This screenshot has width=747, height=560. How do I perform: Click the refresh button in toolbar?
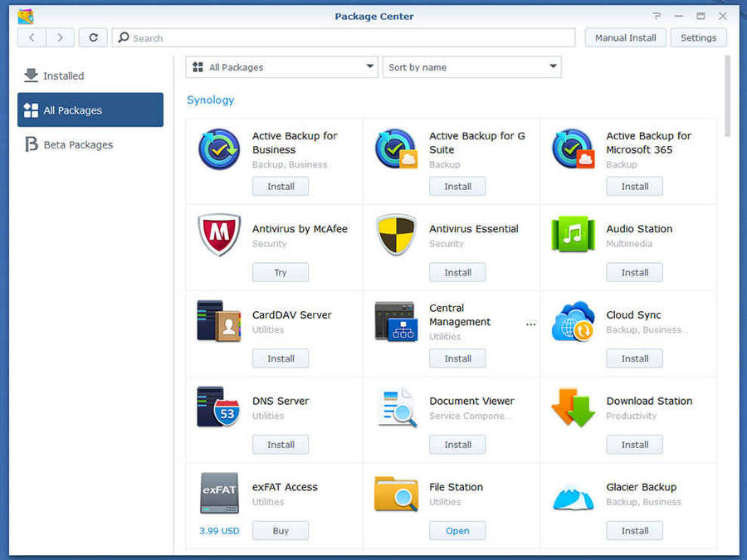(x=93, y=37)
